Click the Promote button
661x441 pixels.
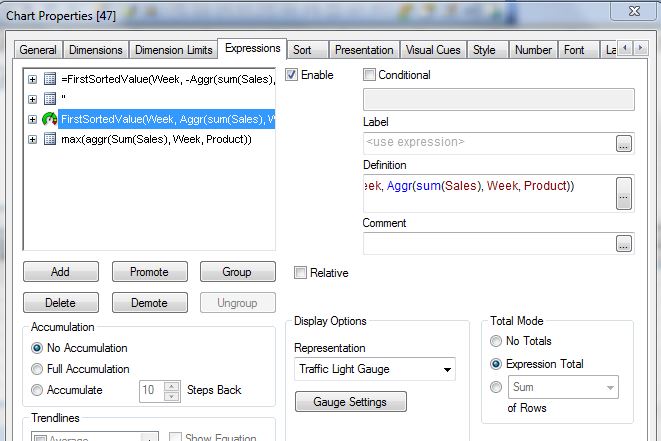[x=150, y=272]
